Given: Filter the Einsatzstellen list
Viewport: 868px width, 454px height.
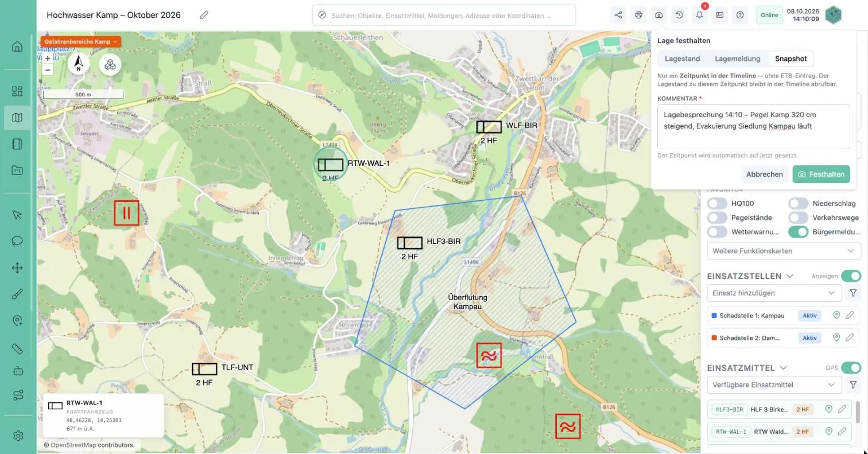Looking at the screenshot, I should point(853,293).
